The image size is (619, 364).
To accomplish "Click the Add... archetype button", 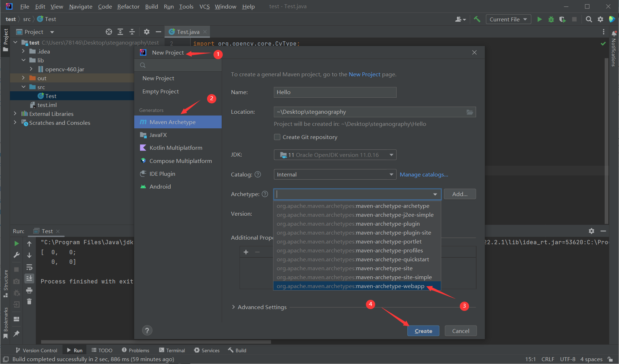I will [x=460, y=194].
